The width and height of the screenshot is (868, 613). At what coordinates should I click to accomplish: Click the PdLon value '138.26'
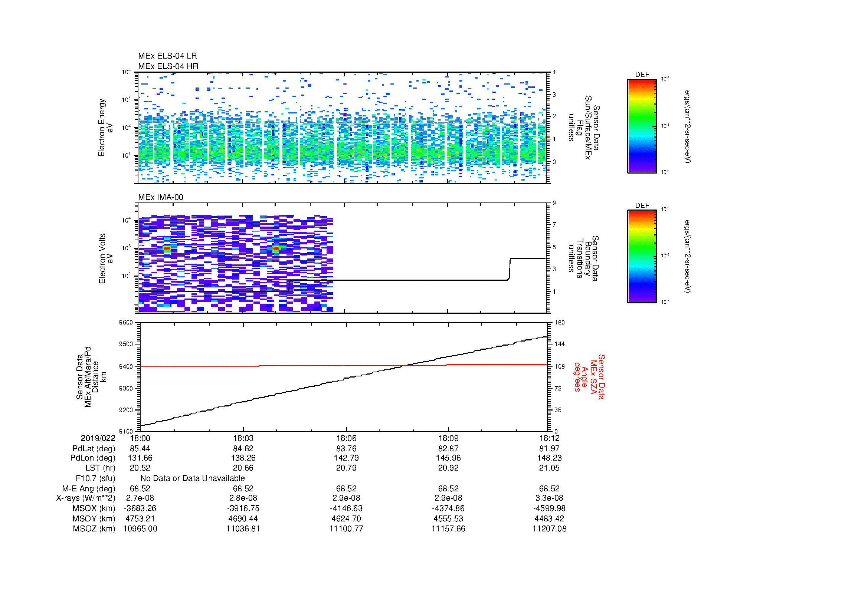243,458
